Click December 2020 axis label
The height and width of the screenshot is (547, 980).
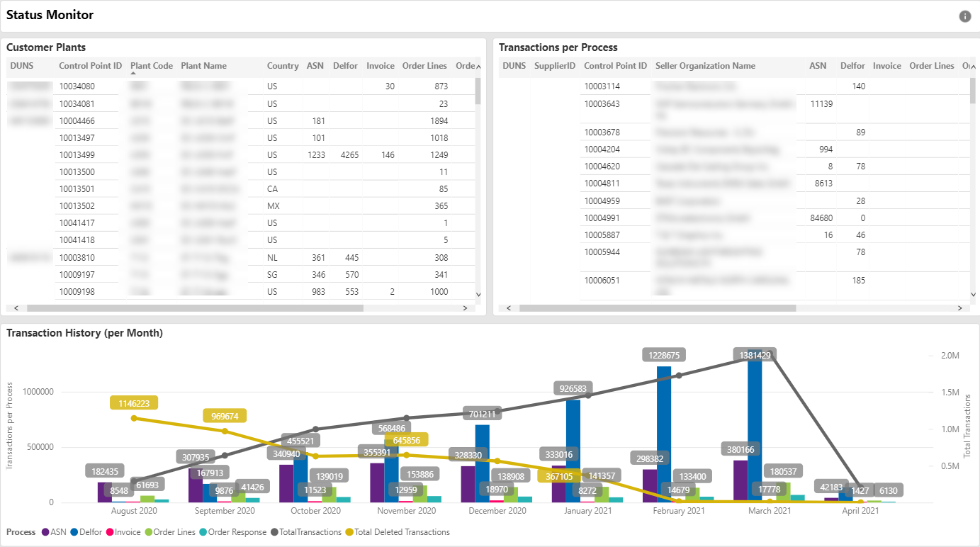[x=497, y=511]
